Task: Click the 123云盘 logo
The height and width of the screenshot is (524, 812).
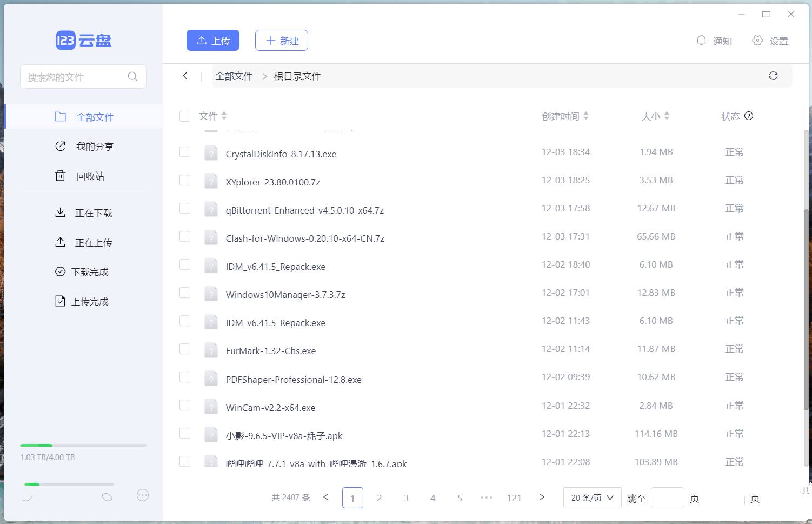Action: [x=83, y=41]
